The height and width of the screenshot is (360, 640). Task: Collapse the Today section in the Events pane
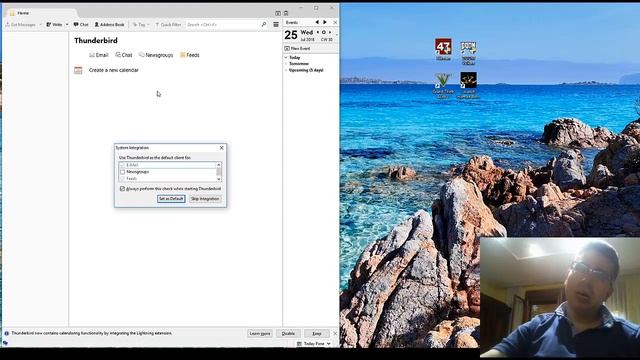coord(286,58)
